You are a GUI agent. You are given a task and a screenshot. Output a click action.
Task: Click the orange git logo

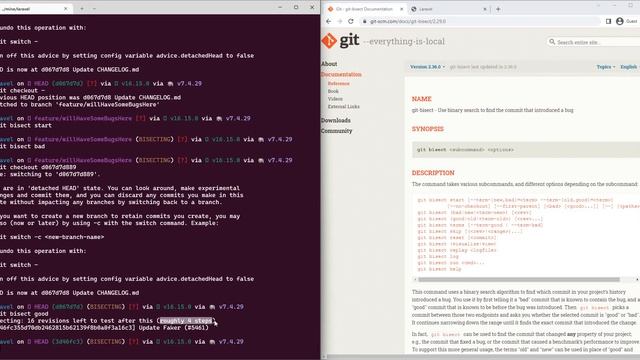tap(329, 41)
